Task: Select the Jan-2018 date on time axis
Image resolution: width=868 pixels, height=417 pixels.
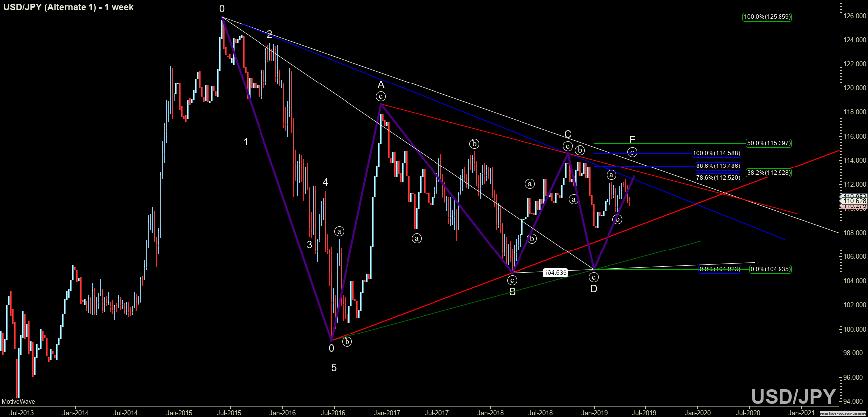Action: 490,413
